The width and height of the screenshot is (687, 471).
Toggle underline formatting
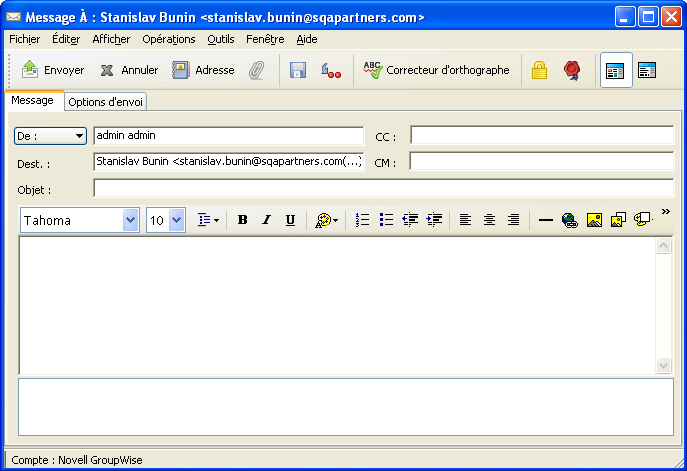(290, 220)
